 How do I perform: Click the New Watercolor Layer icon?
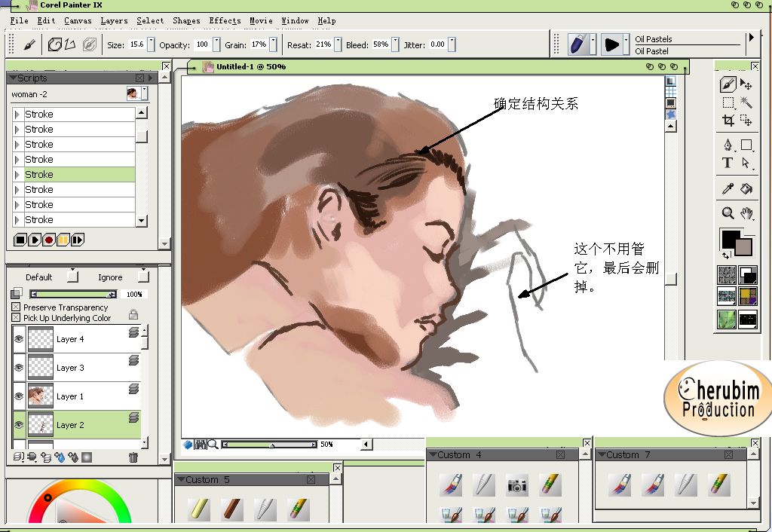(60, 457)
